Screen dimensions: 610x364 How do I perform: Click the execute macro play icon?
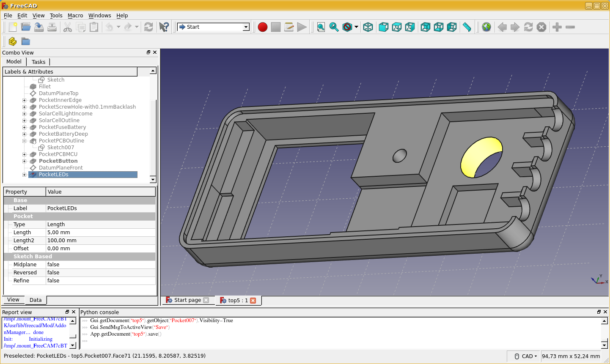302,27
